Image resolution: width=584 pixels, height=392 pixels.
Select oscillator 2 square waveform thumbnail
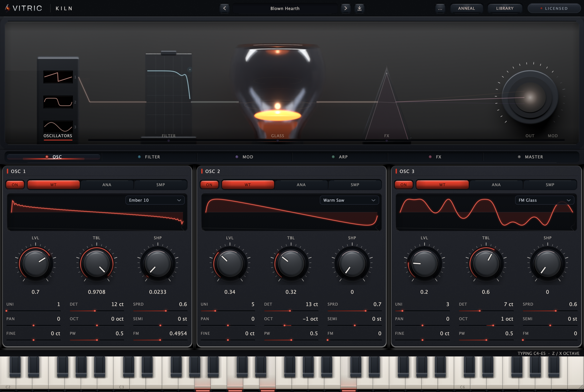coord(58,102)
